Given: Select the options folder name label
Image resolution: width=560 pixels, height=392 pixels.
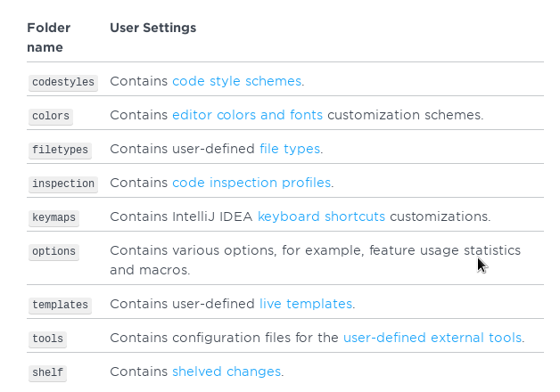Looking at the screenshot, I should pyautogui.click(x=54, y=252).
